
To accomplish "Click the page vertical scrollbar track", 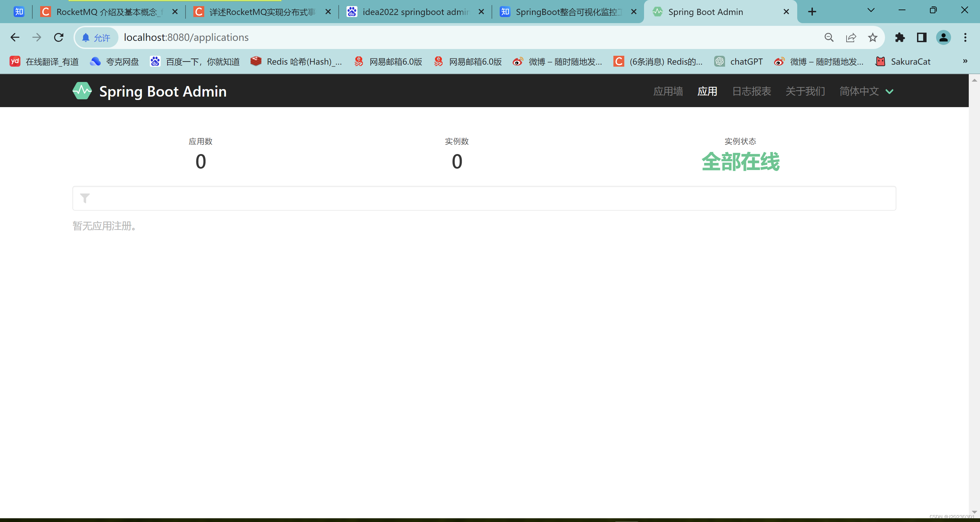I will 974,297.
